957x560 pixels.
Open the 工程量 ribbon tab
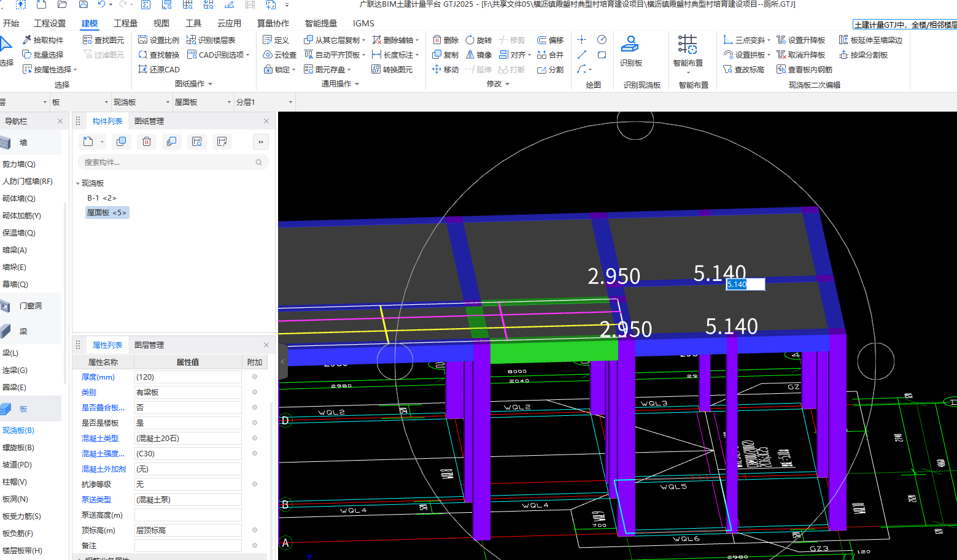[x=125, y=23]
